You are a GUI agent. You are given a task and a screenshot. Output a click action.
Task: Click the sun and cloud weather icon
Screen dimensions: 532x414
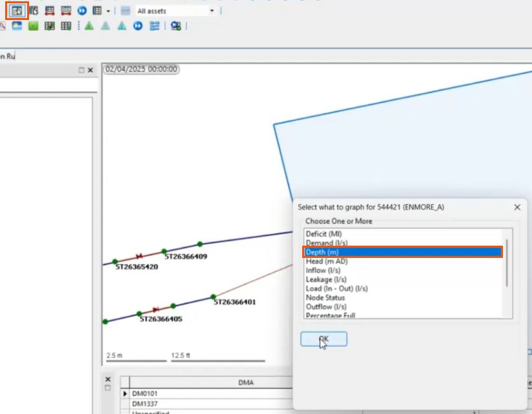click(17, 26)
